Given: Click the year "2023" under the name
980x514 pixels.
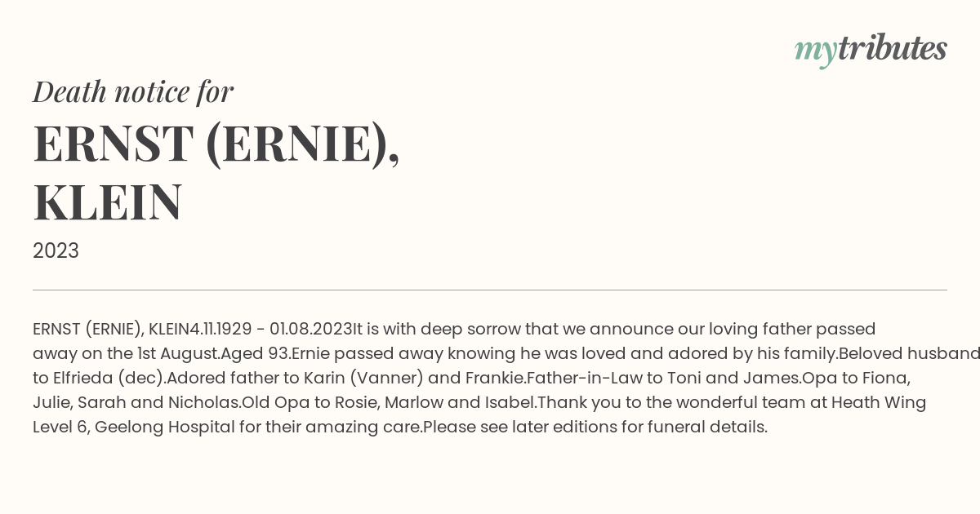Looking at the screenshot, I should point(56,251).
